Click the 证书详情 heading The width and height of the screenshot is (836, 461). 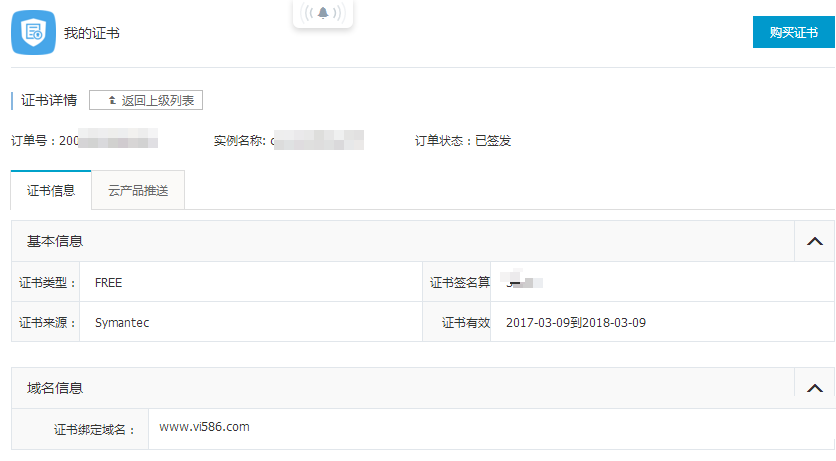(x=49, y=100)
